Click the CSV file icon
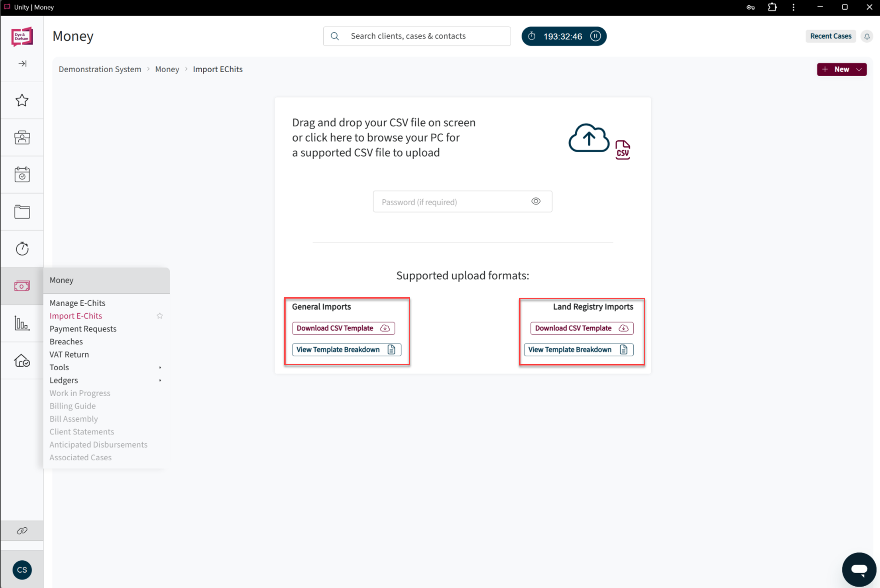The width and height of the screenshot is (880, 588). point(623,150)
